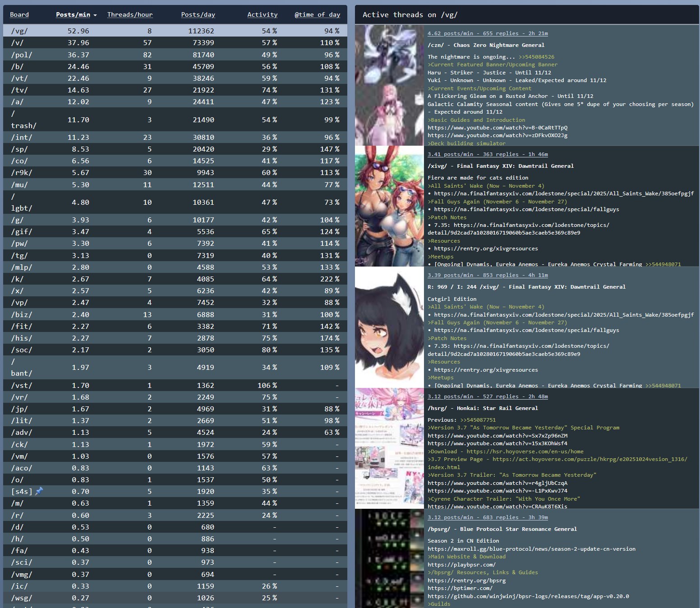Follow the >>545087751 previous thread link
The width and height of the screenshot is (700, 608).
[x=478, y=420]
